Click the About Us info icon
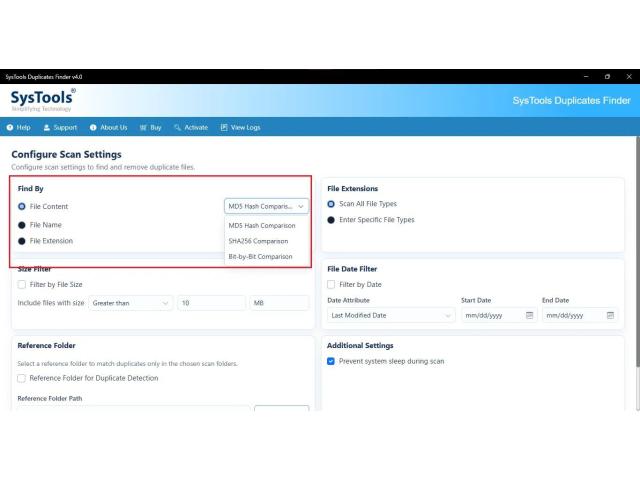Image resolution: width=640 pixels, height=480 pixels. coord(93,127)
